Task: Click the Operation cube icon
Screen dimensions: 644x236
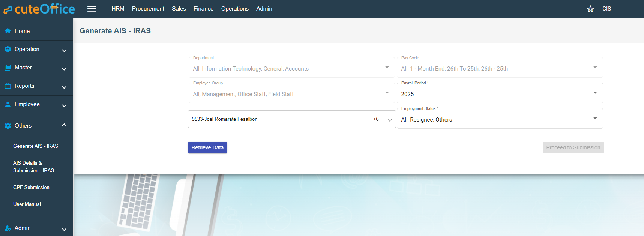Action: pos(8,49)
